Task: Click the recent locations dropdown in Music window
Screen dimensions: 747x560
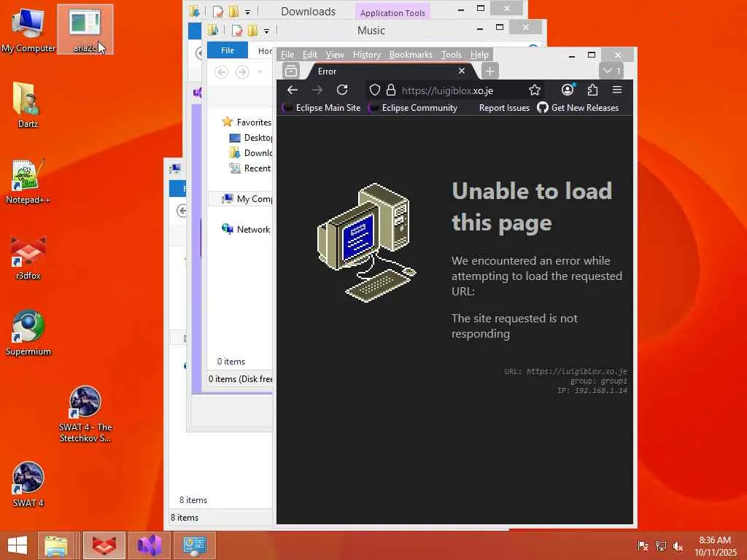Action: click(260, 72)
